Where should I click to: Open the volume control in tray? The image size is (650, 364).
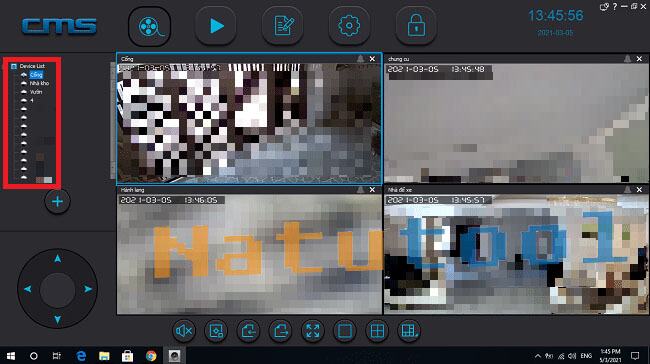pyautogui.click(x=572, y=356)
